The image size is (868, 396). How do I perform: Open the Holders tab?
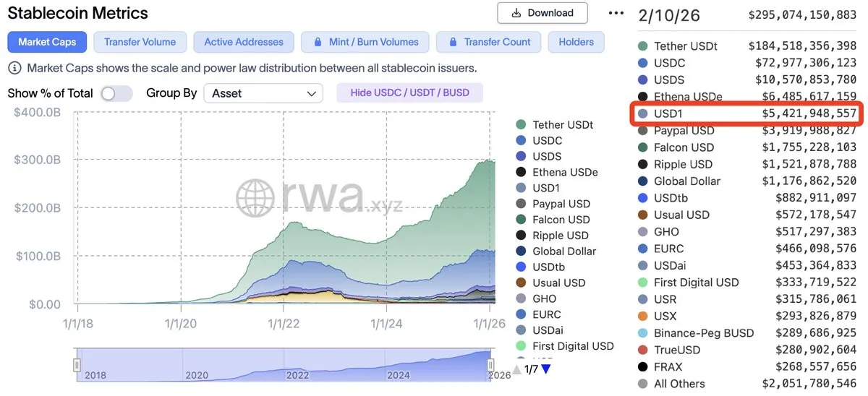click(576, 42)
